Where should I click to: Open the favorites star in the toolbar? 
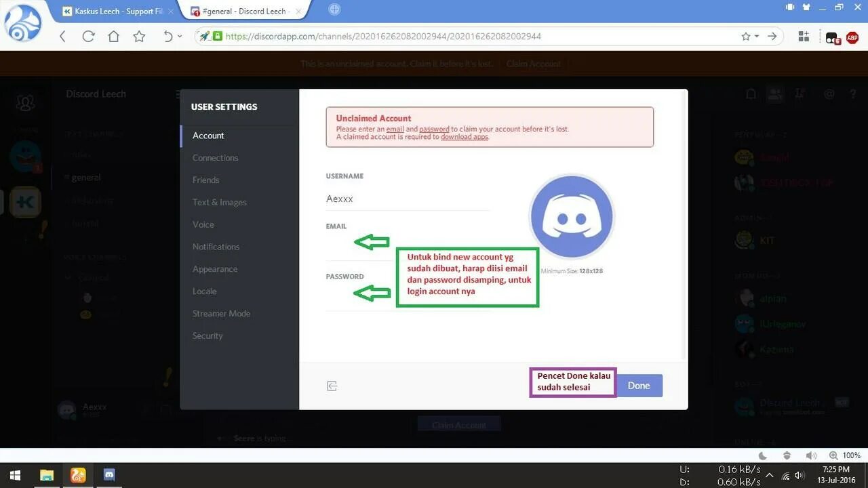tap(139, 37)
